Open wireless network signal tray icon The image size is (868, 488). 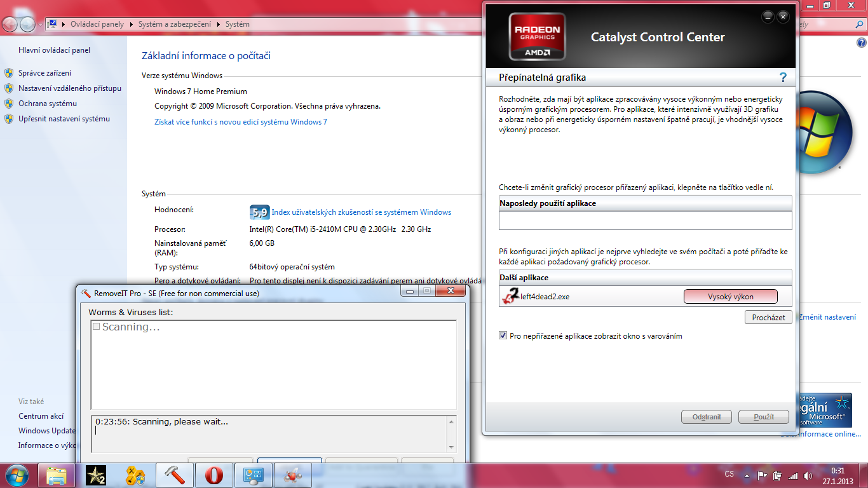pos(792,475)
